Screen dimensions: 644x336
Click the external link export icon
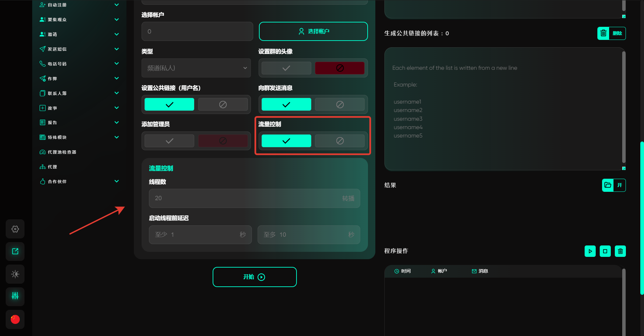tap(15, 251)
